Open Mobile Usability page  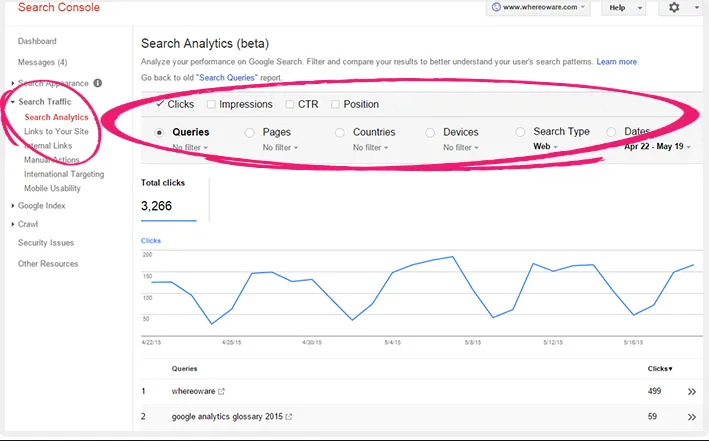click(52, 188)
